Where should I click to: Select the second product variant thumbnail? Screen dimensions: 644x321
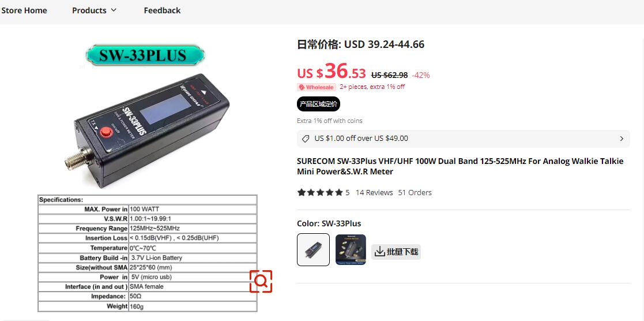click(351, 250)
